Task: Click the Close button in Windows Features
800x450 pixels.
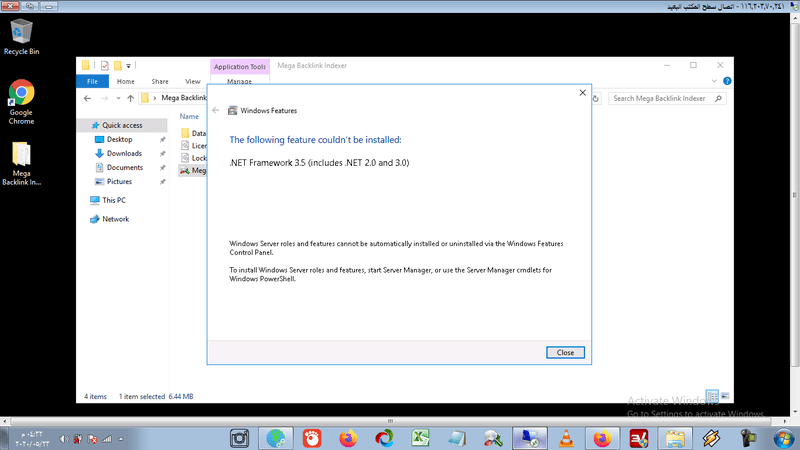Action: [x=565, y=353]
